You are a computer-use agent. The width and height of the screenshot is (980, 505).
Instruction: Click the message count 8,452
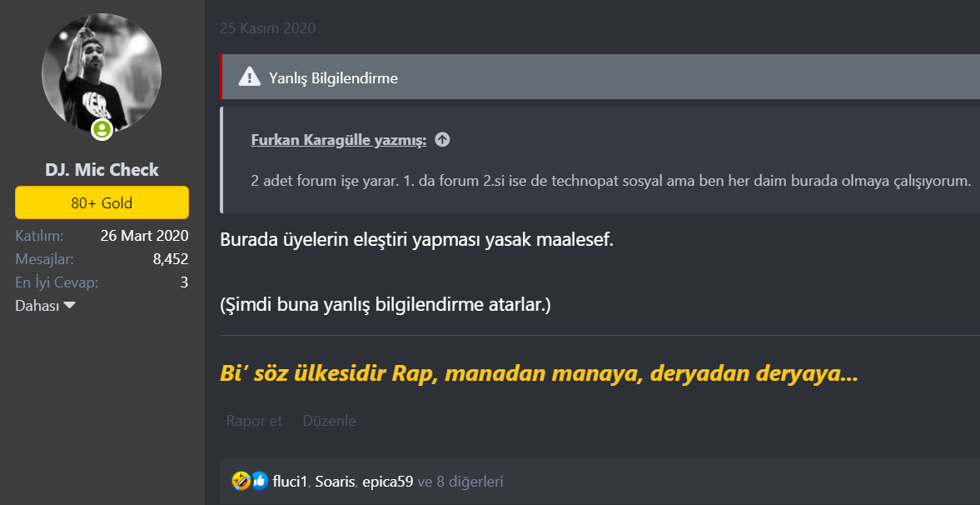(x=170, y=259)
